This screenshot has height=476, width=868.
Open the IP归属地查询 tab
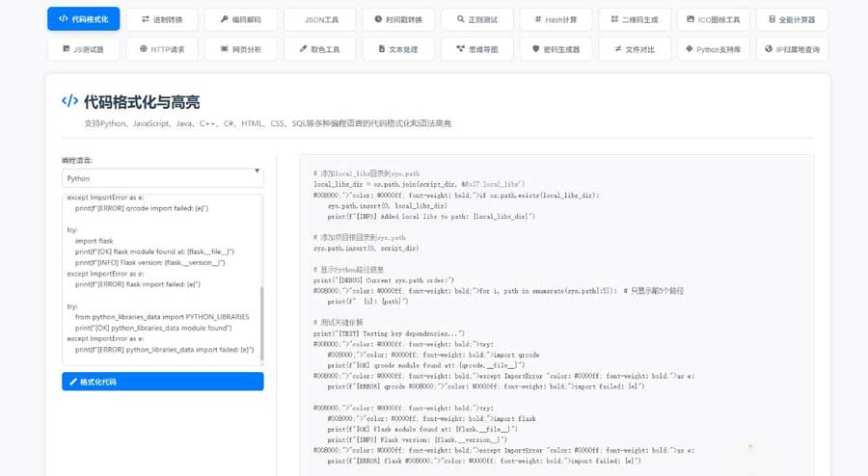point(792,49)
